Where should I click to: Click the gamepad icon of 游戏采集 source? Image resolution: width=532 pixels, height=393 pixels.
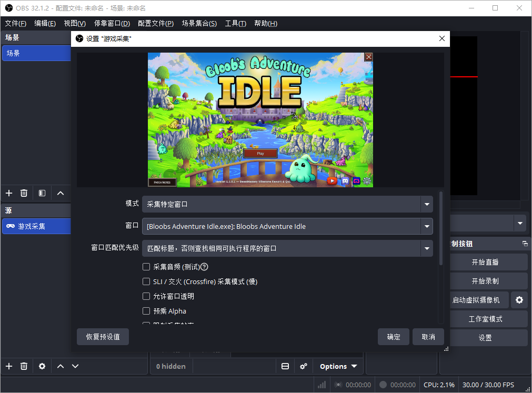(x=11, y=226)
